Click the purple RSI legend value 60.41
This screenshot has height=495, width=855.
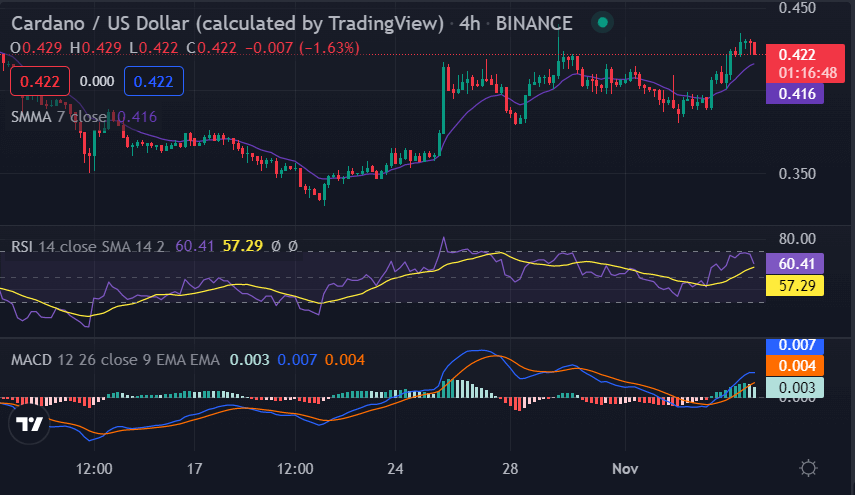195,246
